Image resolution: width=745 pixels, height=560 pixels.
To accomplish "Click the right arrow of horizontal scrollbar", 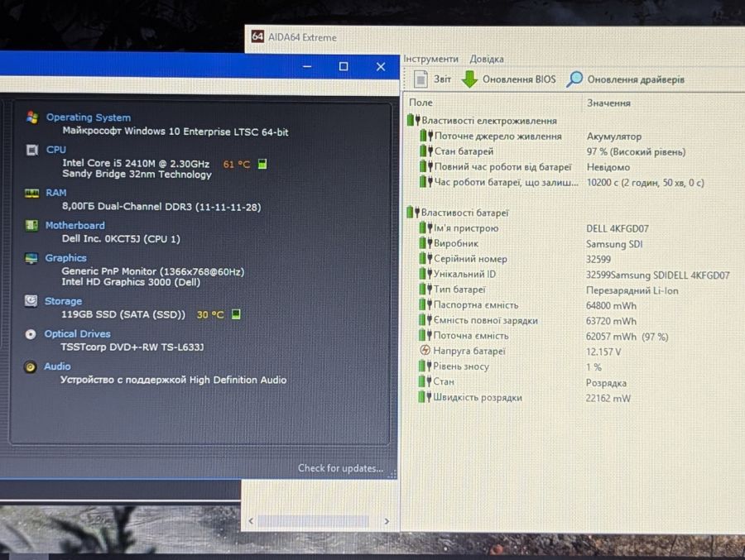I will tap(387, 521).
